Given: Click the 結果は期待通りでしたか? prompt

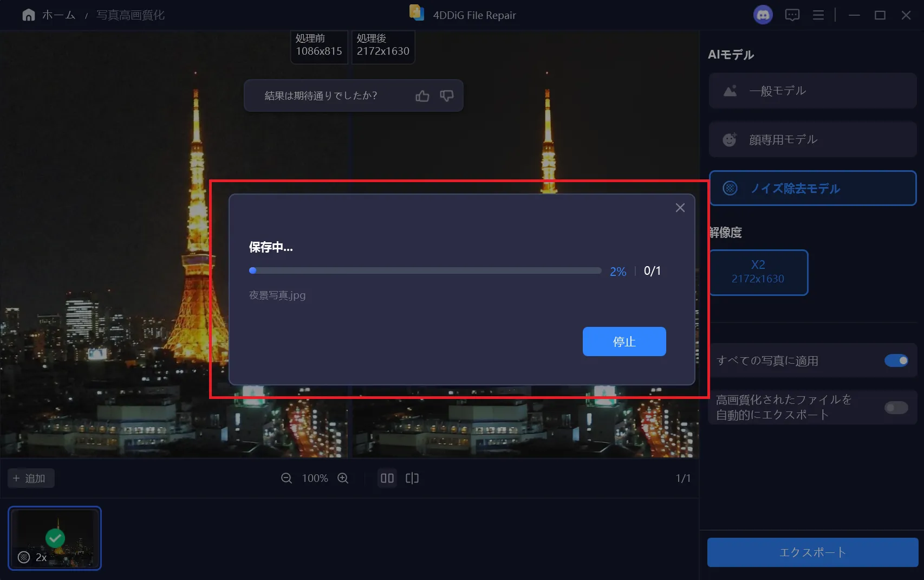Looking at the screenshot, I should tap(321, 96).
